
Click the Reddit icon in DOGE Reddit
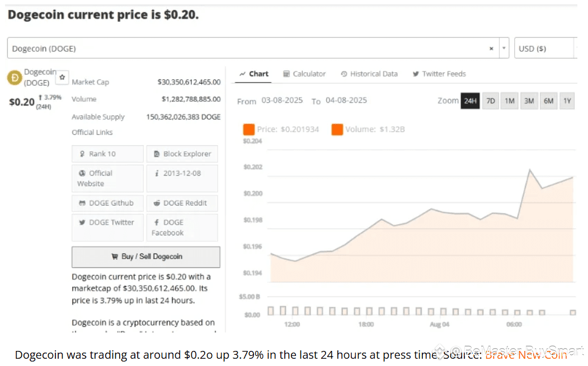click(157, 203)
